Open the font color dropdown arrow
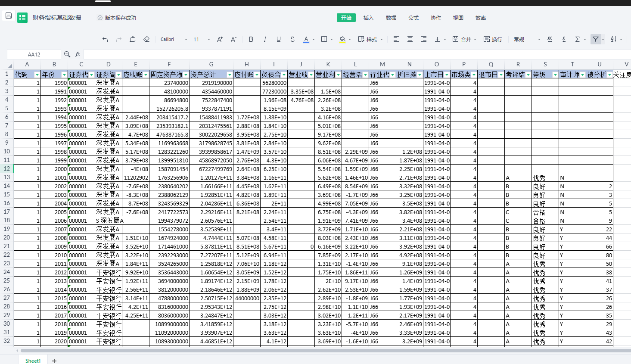 (x=314, y=40)
